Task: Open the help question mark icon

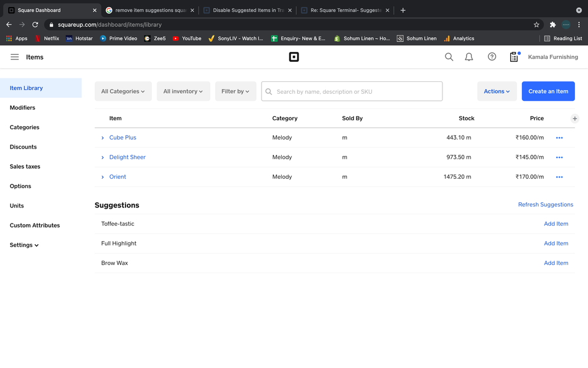Action: [492, 57]
